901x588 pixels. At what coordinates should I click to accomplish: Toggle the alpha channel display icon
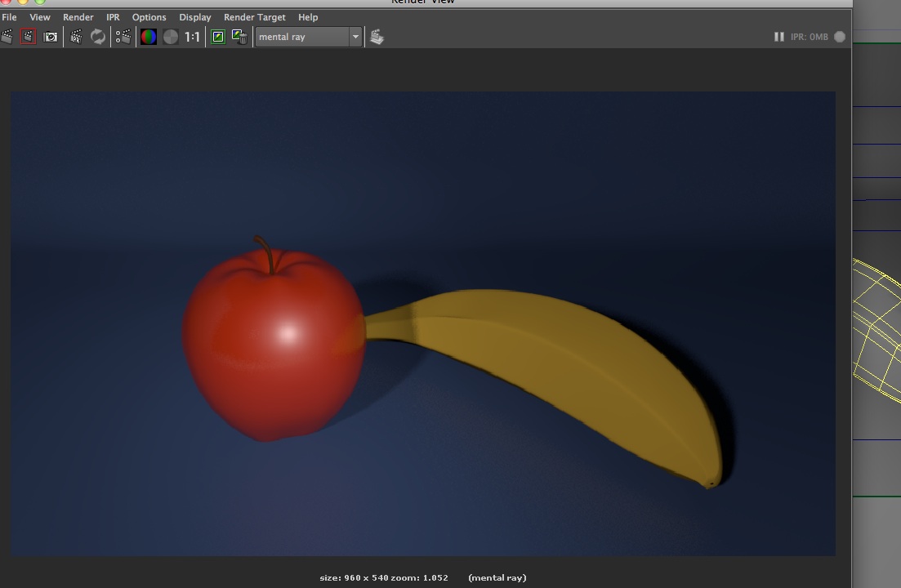(x=171, y=37)
